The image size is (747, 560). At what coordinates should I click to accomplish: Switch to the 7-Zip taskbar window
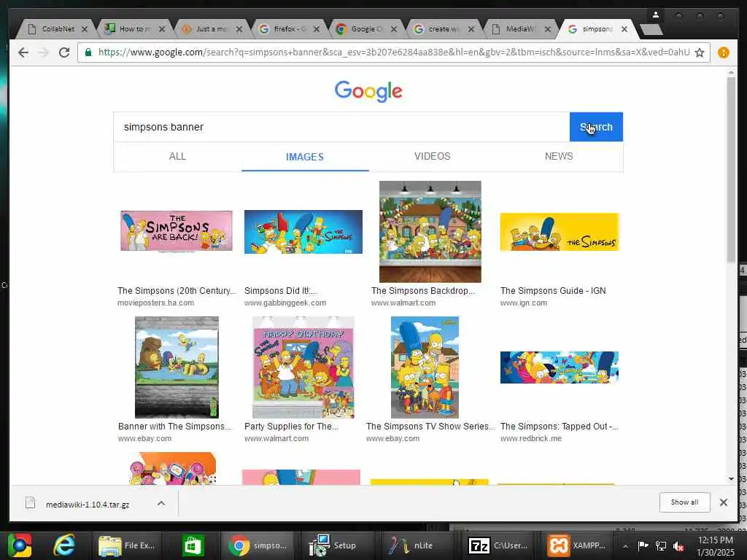pyautogui.click(x=498, y=545)
